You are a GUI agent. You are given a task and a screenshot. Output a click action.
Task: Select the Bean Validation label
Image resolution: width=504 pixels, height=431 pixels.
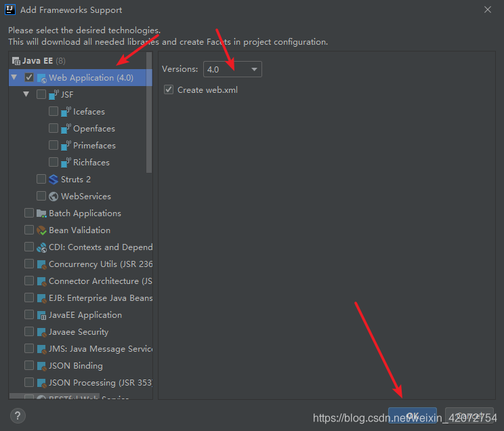(x=80, y=230)
